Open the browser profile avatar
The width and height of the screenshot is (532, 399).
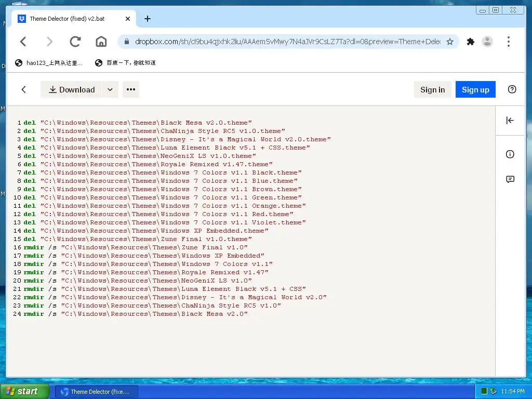[487, 42]
